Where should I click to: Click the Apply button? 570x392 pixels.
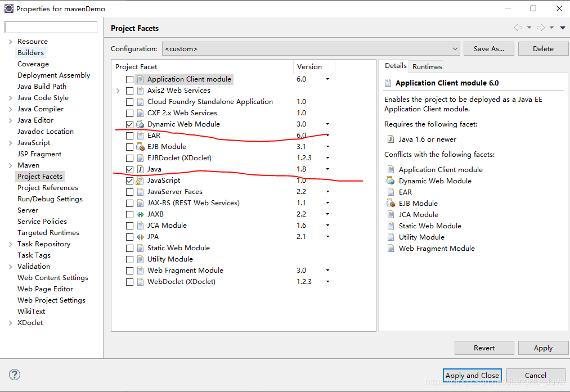coord(543,348)
